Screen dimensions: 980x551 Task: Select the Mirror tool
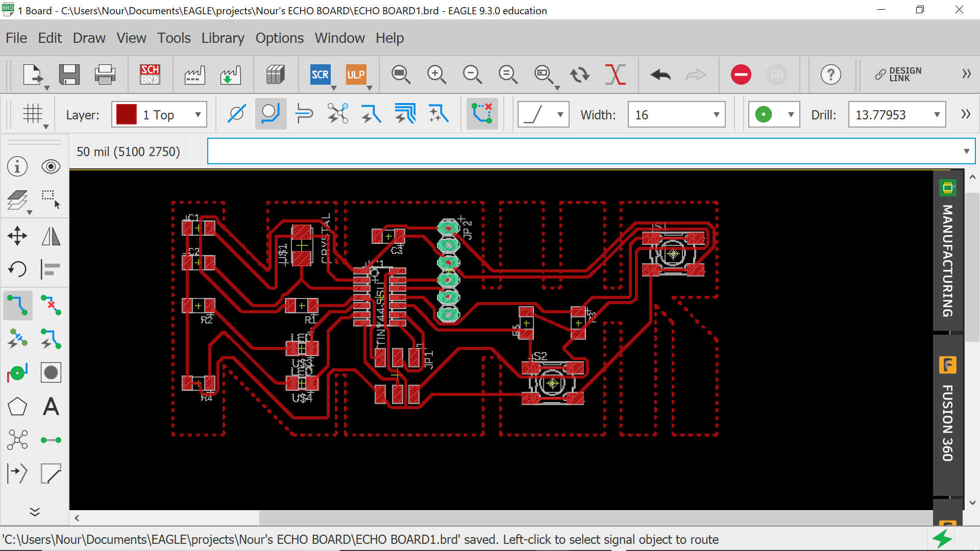coord(51,236)
